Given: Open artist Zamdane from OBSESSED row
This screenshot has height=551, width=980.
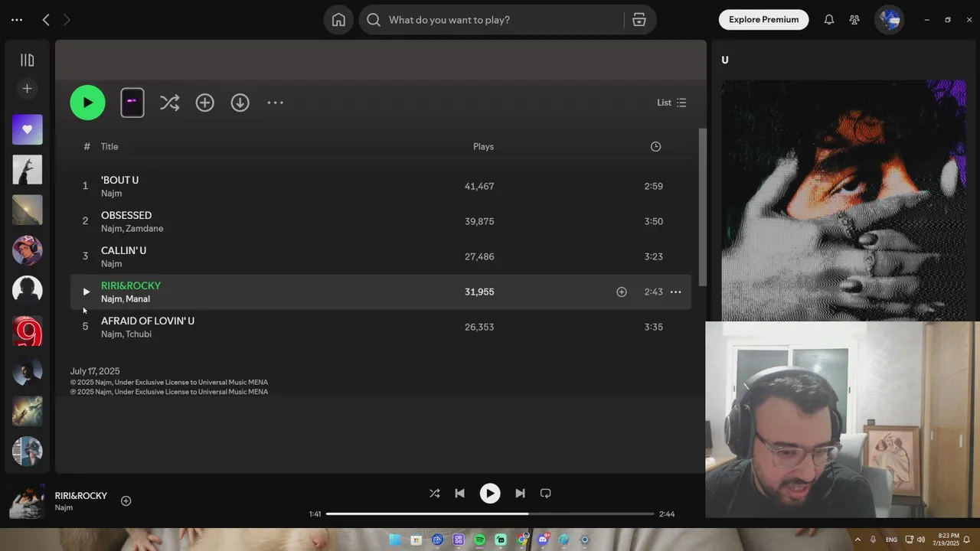Looking at the screenshot, I should [x=144, y=229].
